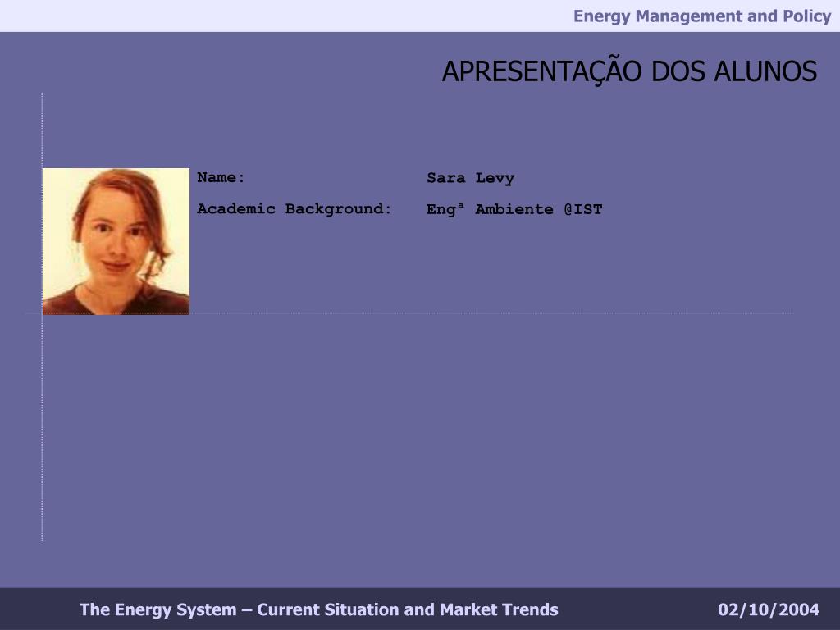Select the text 'Engª Ambiente @IST'
Image resolution: width=840 pixels, height=630 pixels.
(x=514, y=209)
